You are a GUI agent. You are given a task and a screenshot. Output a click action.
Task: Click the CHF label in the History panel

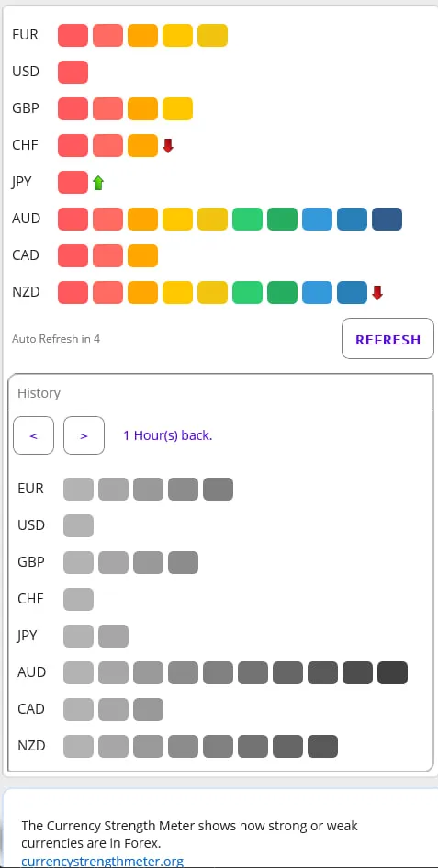pyautogui.click(x=31, y=599)
